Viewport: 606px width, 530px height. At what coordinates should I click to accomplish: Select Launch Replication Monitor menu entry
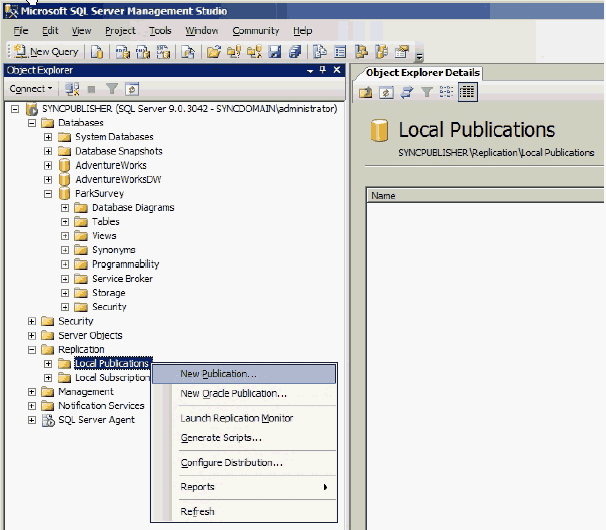pyautogui.click(x=244, y=418)
